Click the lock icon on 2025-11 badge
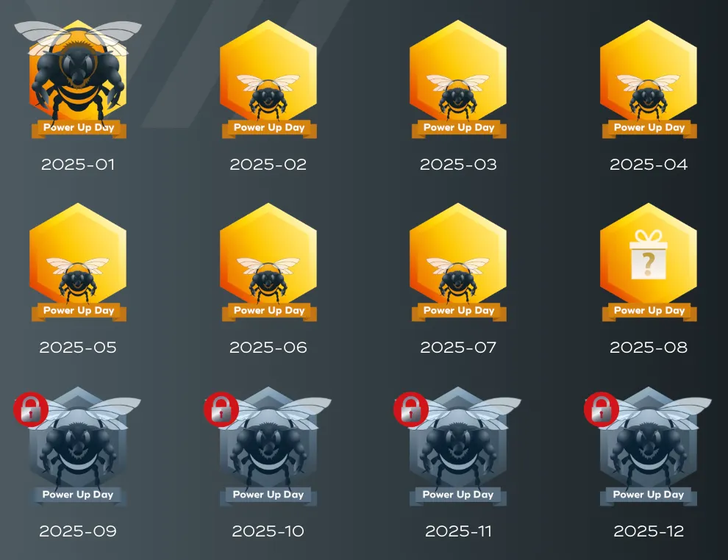This screenshot has width=728, height=560. (411, 409)
